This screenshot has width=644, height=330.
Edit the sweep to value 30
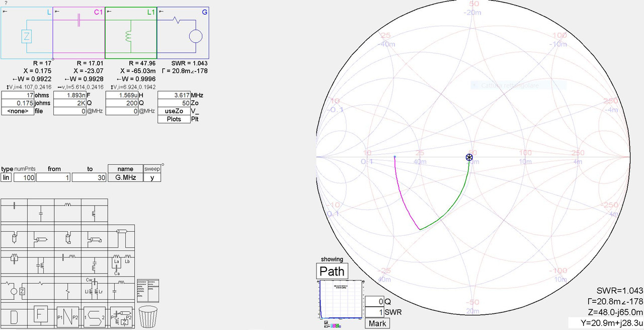point(90,177)
